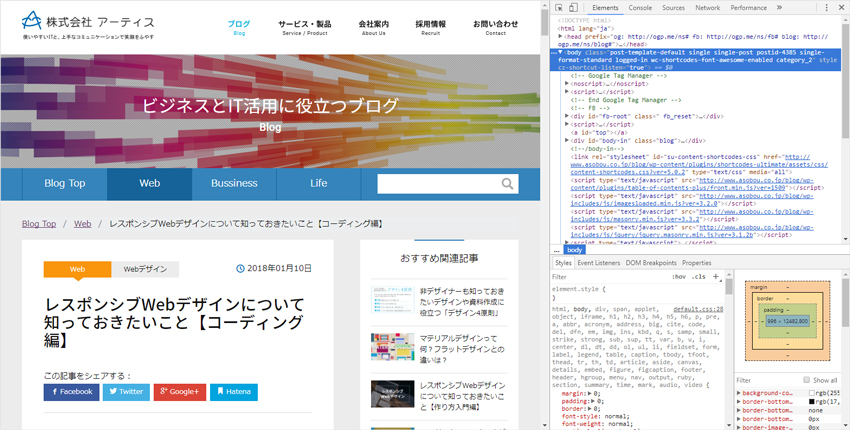Open サービス・製品 nav item
This screenshot has height=430, width=850.
[305, 27]
